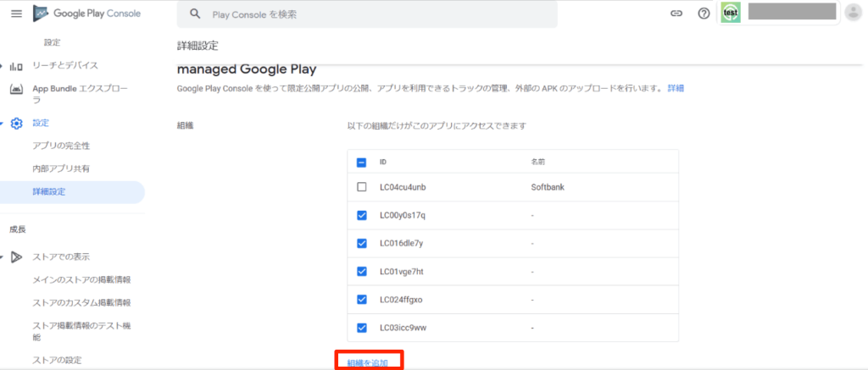
Task: Open アプリの完全性 in sidebar
Action: 61,146
